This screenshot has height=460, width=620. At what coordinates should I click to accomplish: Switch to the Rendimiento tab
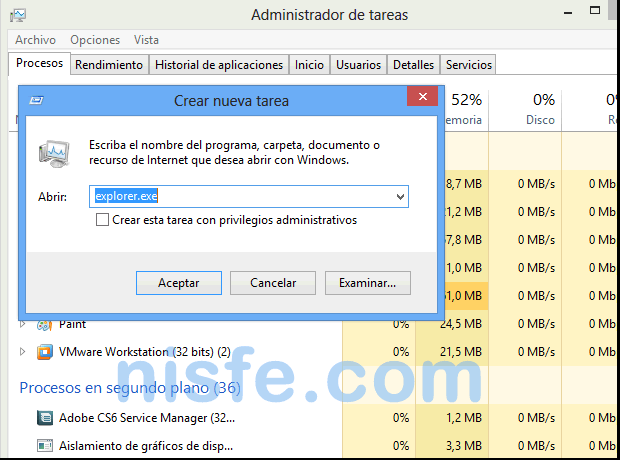click(x=109, y=65)
